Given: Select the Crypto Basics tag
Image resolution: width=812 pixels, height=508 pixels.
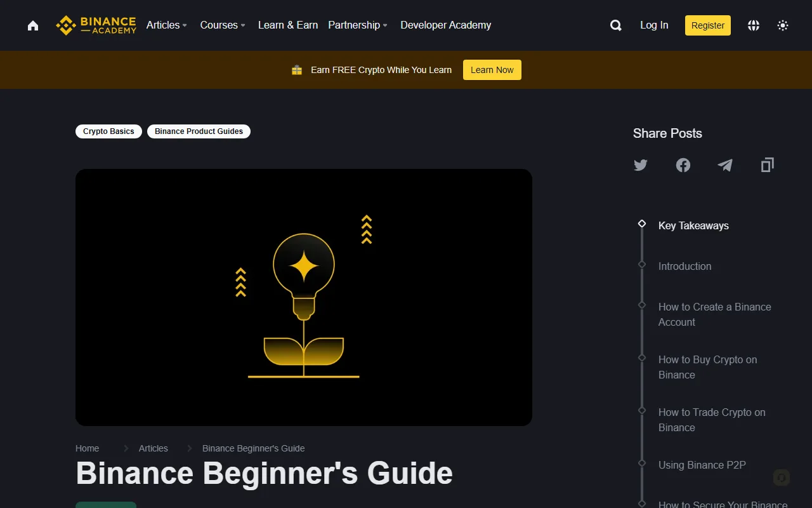Looking at the screenshot, I should (108, 131).
